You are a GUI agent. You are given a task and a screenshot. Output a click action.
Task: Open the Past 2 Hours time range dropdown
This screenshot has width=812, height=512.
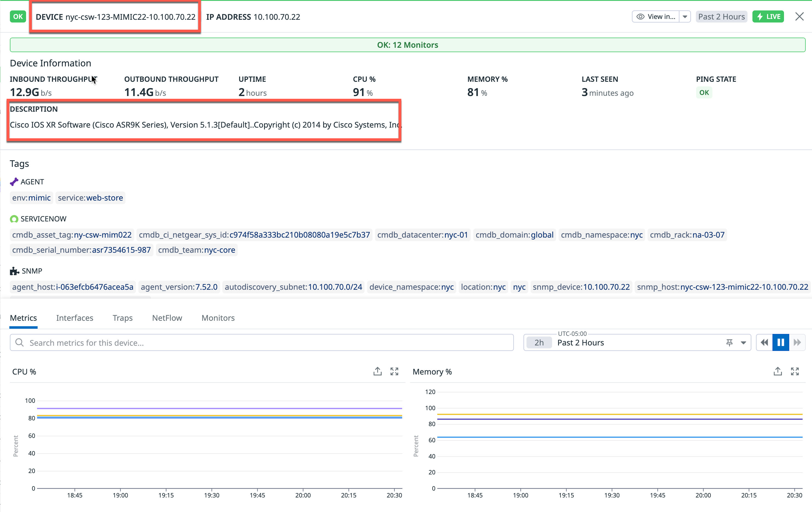point(743,343)
